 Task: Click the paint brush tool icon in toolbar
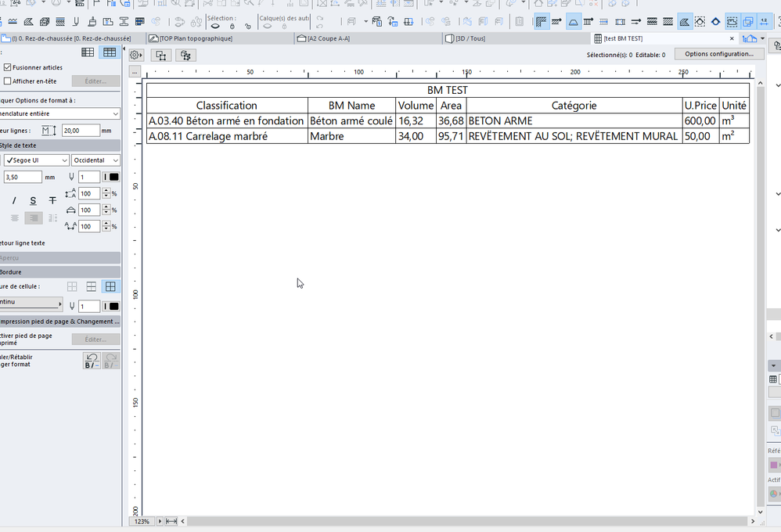pos(92,21)
